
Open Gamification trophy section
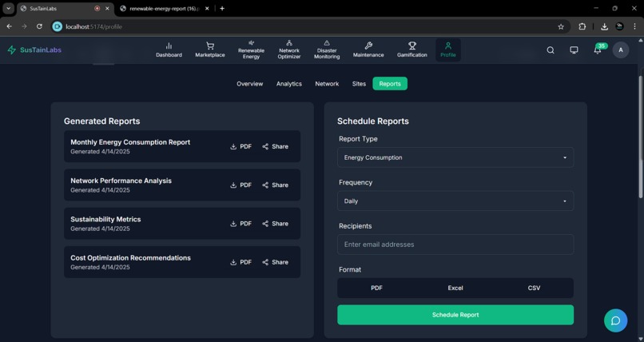412,50
